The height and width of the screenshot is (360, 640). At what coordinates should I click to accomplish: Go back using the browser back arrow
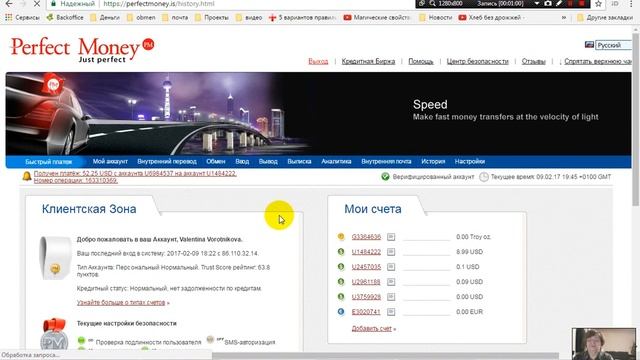click(x=9, y=4)
